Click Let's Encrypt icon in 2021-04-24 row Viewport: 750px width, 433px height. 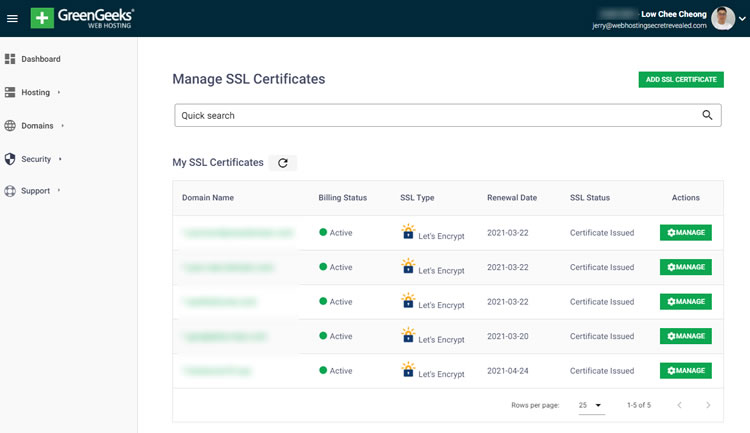[408, 369]
